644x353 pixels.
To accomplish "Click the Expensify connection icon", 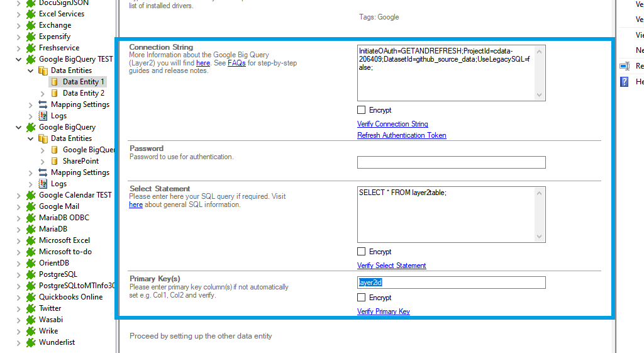I will 31,36.
